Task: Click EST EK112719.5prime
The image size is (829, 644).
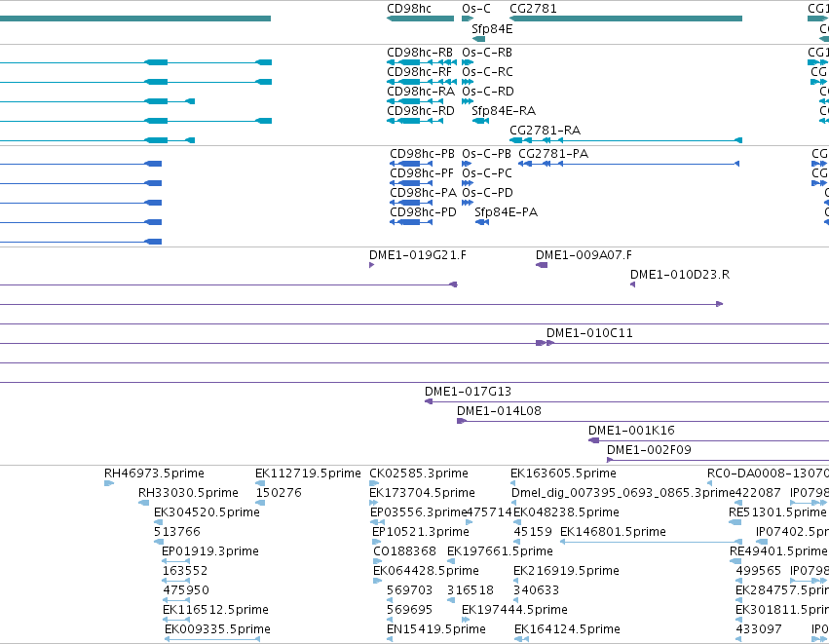Action: click(x=308, y=474)
